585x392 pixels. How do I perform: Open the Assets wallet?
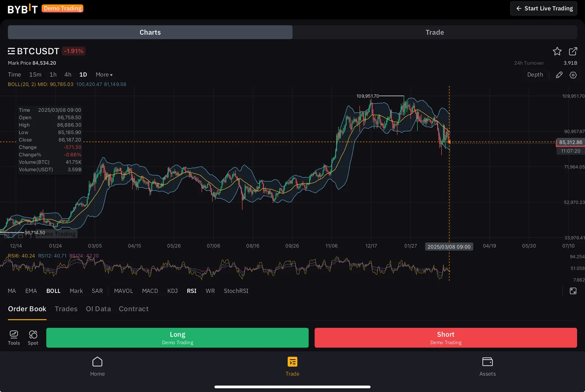487,366
